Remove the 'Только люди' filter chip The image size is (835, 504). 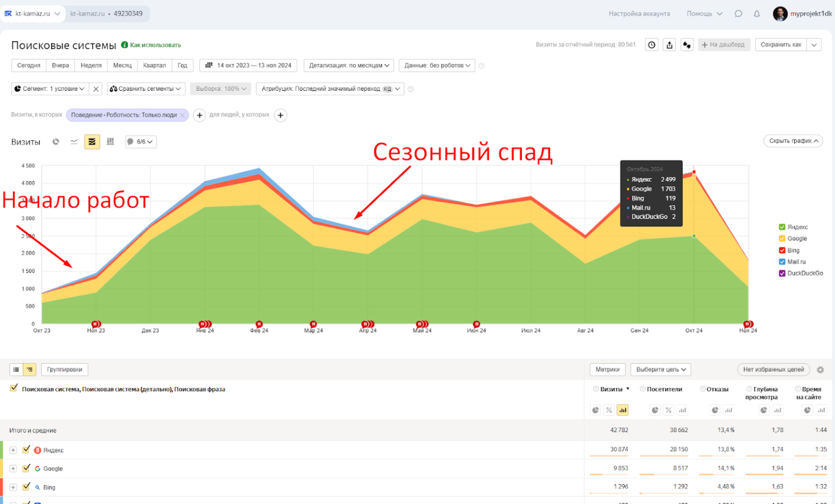click(182, 115)
